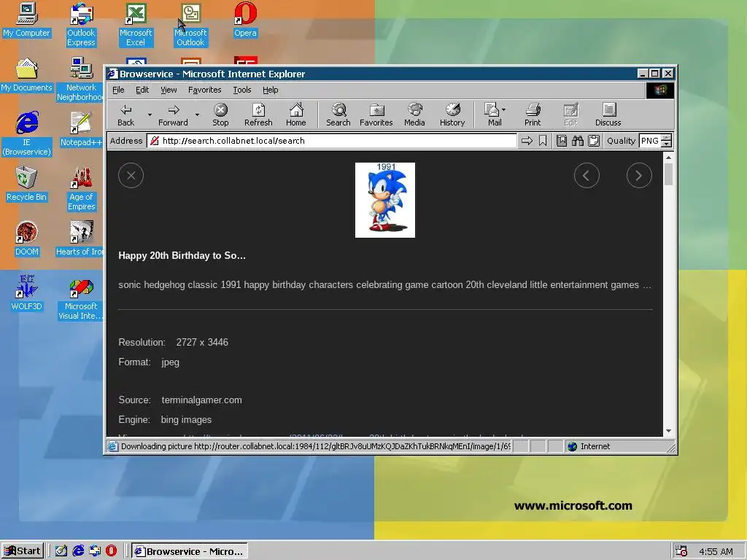Click the terminalgamer.com source text
Image resolution: width=747 pixels, height=560 pixels.
201,400
